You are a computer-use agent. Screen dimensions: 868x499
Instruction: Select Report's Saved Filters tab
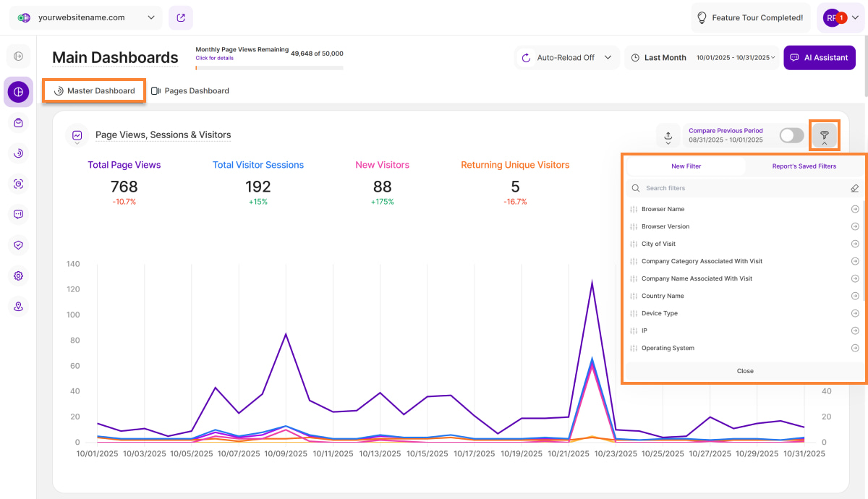coord(804,166)
